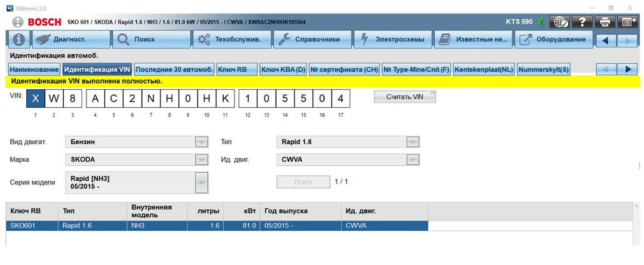Viewport: 644px width, 265px height.
Task: Select VIN character box 12 containing 1
Action: pos(248,99)
